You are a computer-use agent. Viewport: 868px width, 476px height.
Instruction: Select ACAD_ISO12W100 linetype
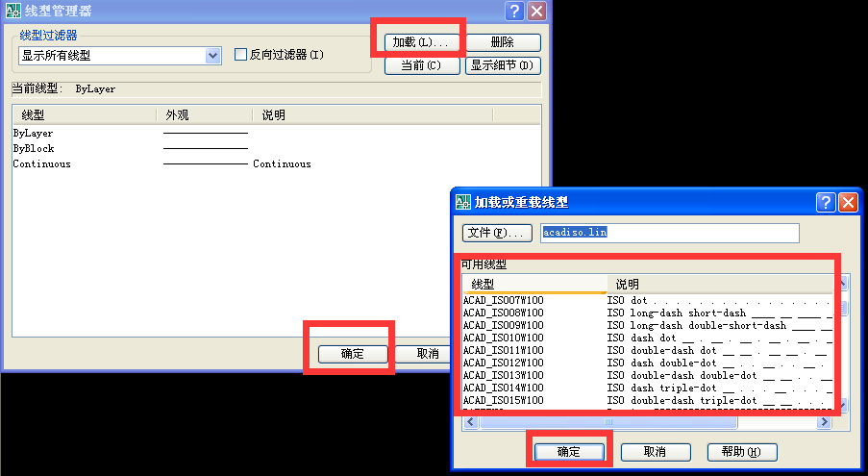(x=648, y=363)
